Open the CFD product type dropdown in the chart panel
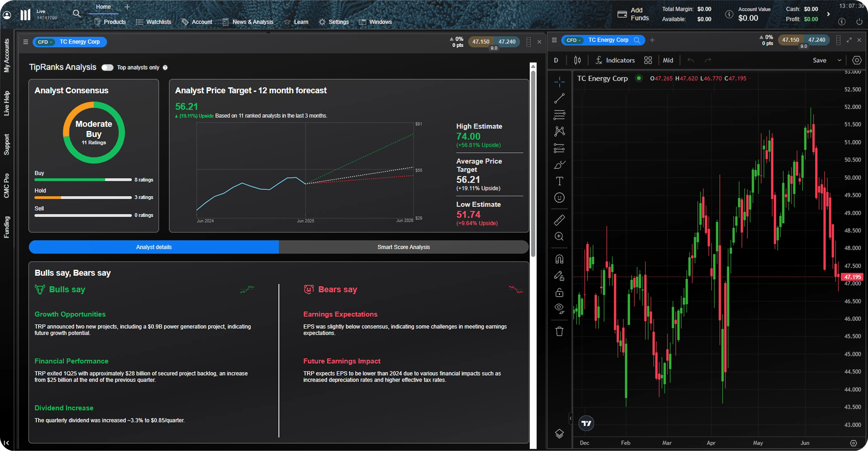This screenshot has width=868, height=451. click(573, 40)
